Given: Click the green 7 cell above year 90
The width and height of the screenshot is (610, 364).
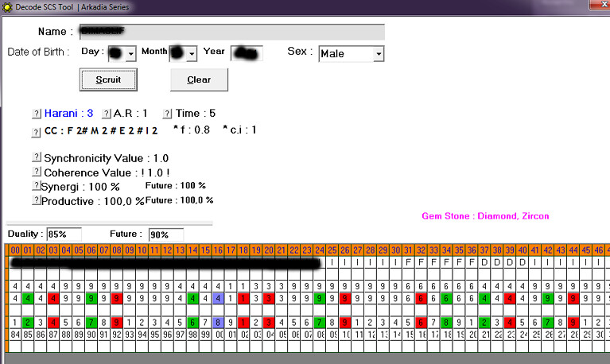Looking at the screenshot, I should (x=91, y=323).
